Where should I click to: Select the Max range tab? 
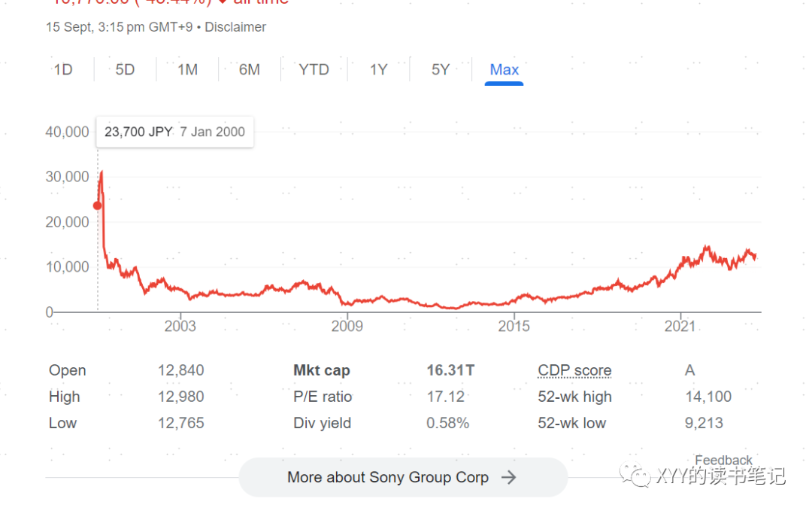coord(504,70)
